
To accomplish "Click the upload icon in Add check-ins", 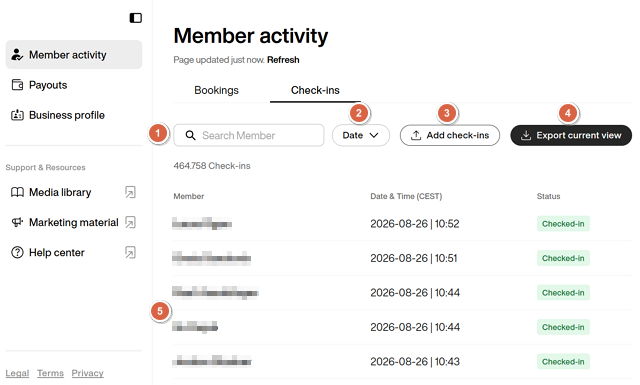I will [416, 135].
